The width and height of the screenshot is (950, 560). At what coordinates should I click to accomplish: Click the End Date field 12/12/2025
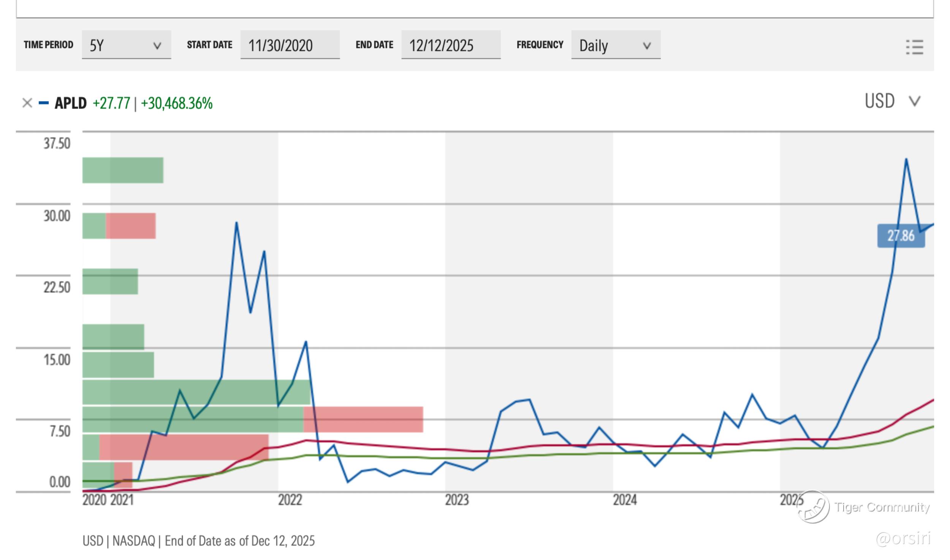click(x=450, y=45)
